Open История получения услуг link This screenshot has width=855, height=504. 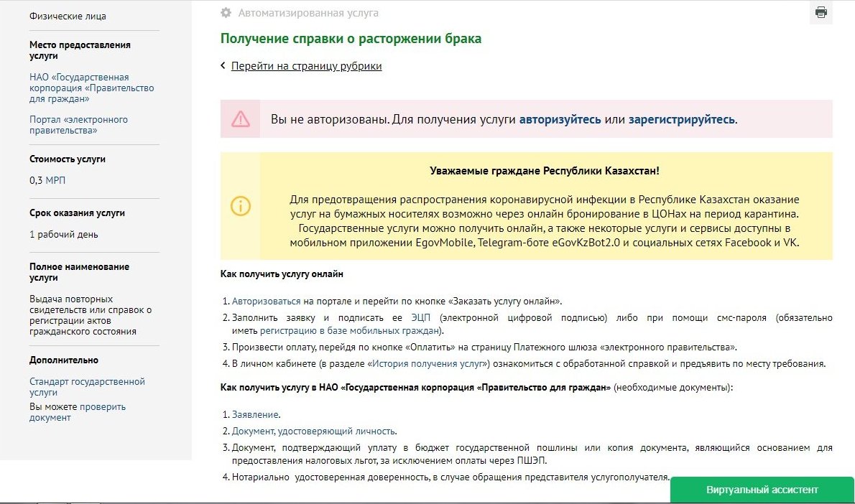pos(428,363)
